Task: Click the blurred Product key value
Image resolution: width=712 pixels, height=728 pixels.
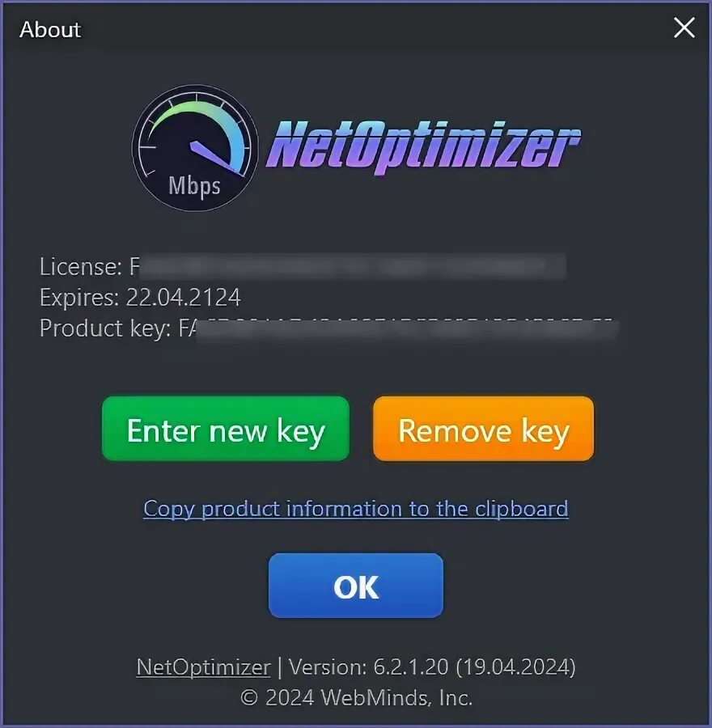Action: point(399,328)
